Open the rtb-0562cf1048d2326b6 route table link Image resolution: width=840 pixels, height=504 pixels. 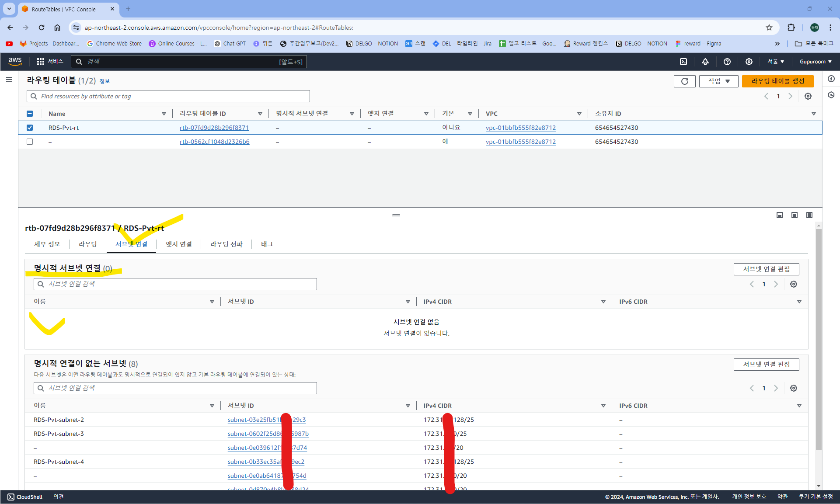(214, 142)
